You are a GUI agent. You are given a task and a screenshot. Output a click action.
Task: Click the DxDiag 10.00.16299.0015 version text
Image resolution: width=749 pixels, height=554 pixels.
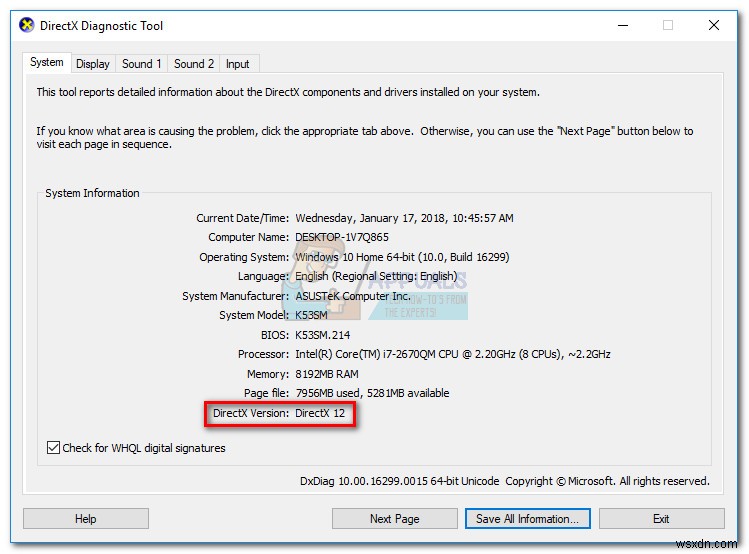click(x=399, y=481)
